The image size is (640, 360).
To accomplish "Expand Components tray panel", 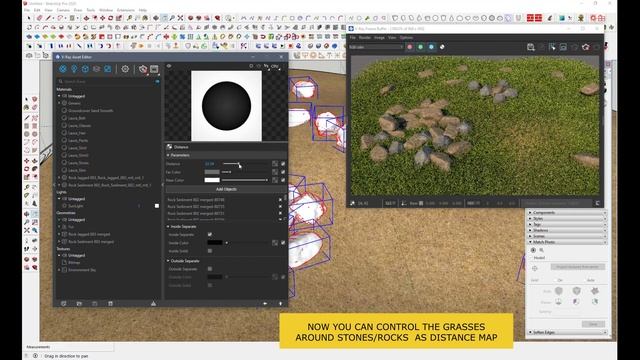I will [567, 213].
